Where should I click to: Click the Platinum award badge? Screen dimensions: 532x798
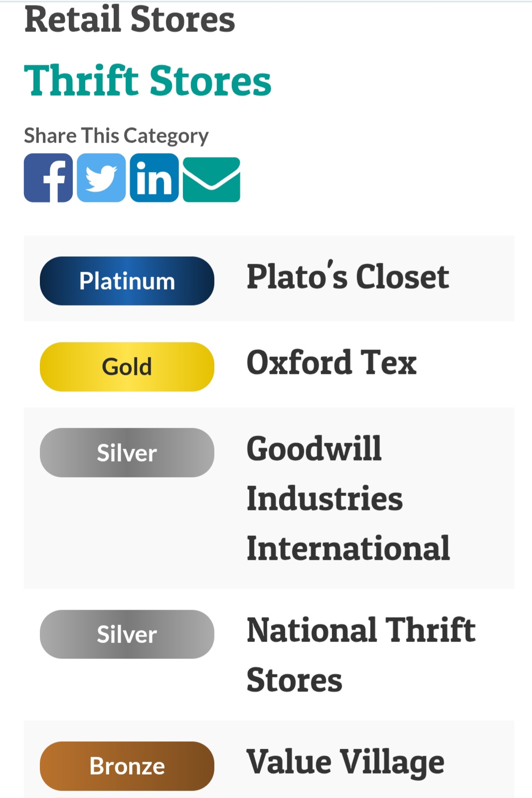click(127, 281)
